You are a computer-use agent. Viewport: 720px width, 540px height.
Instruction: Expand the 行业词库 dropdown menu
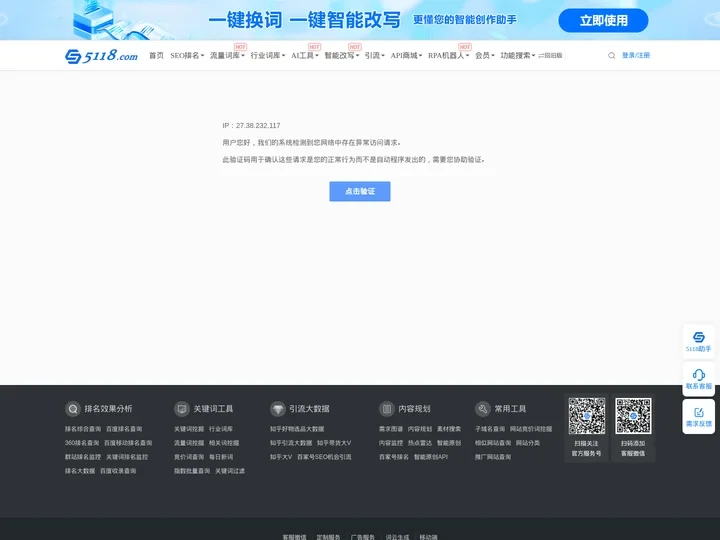(268, 56)
